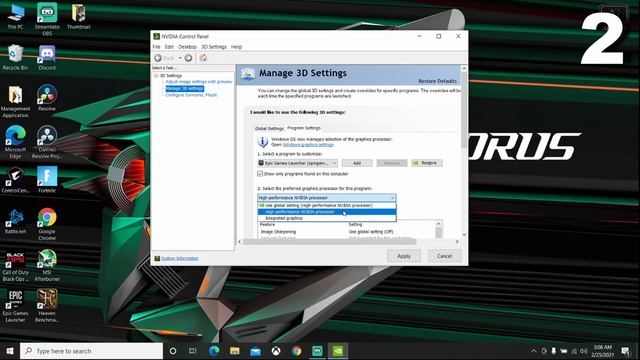Click the NVIDIA Control Panel taskbar icon

338,351
